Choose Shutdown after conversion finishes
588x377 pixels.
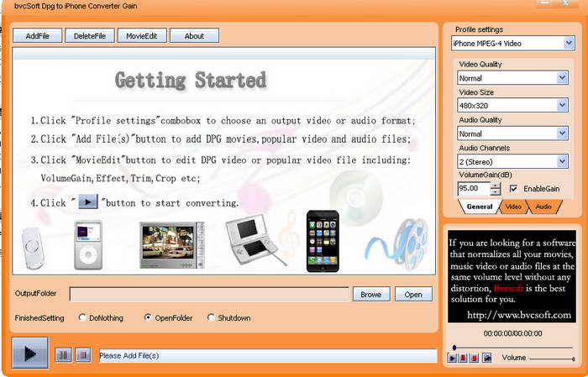[211, 317]
